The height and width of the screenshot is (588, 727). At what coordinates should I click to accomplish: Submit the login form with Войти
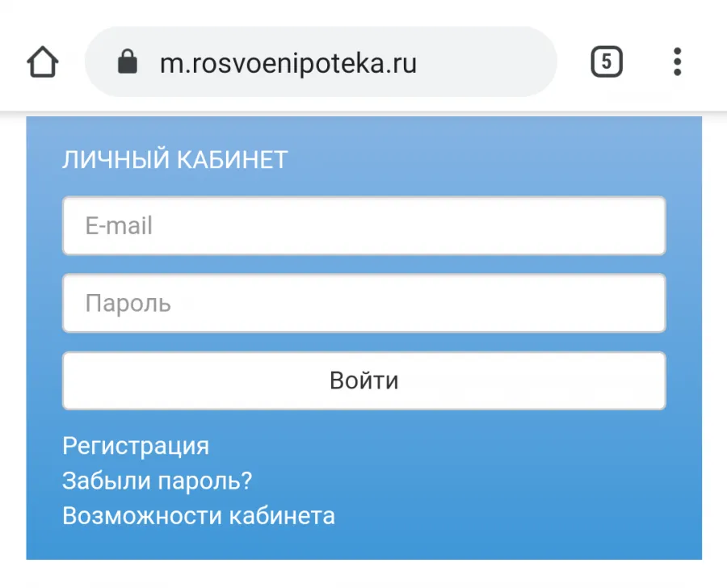point(364,380)
